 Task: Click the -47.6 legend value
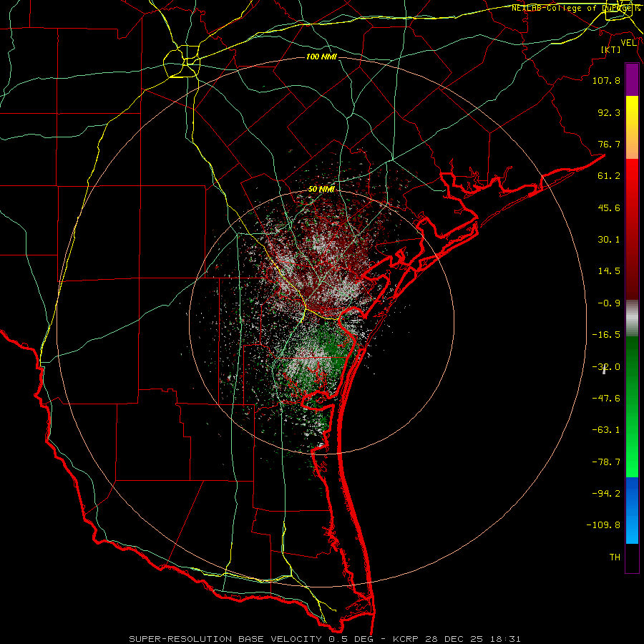coord(606,399)
